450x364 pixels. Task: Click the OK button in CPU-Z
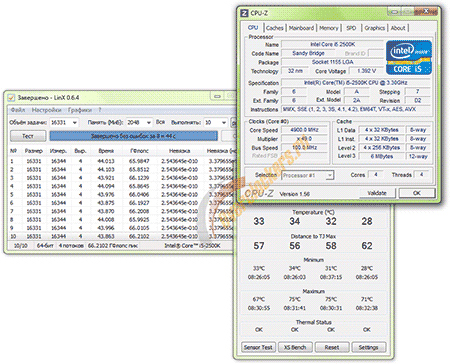(x=417, y=193)
